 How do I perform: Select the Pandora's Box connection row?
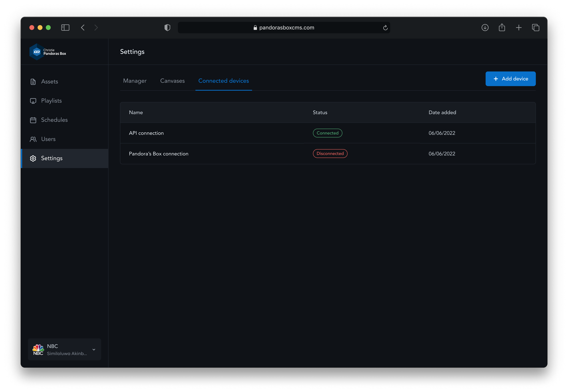tap(159, 154)
